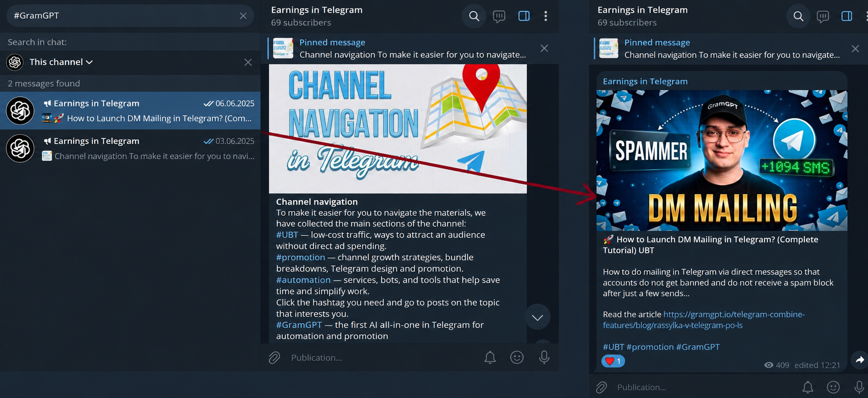The image size is (868, 398).
Task: Clear the #GramGPT search field
Action: point(243,16)
